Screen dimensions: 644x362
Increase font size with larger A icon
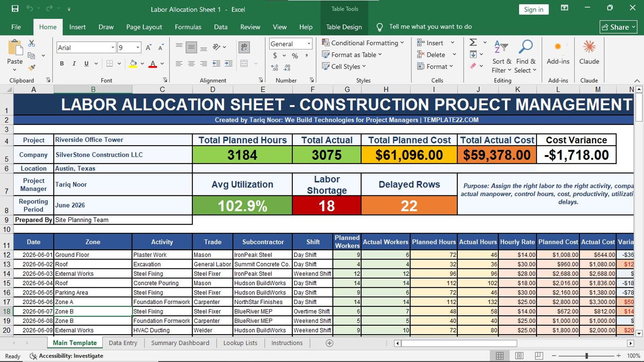pyautogui.click(x=148, y=47)
